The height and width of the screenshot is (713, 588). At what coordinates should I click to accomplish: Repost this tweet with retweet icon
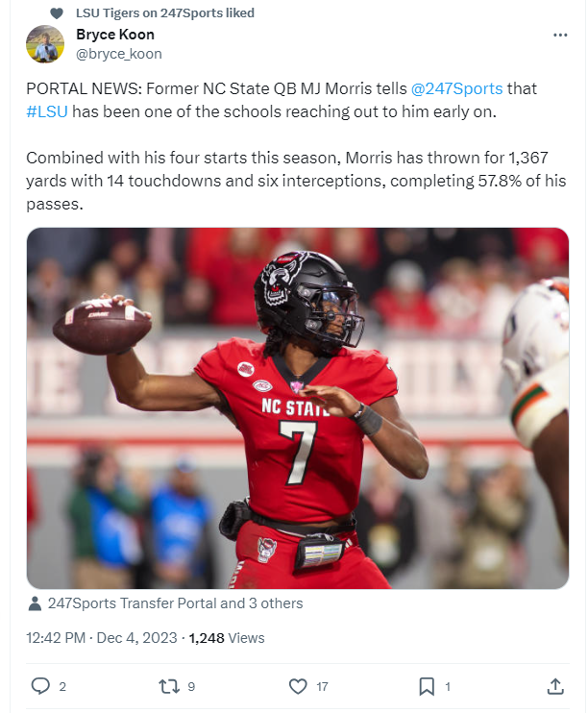(x=169, y=686)
